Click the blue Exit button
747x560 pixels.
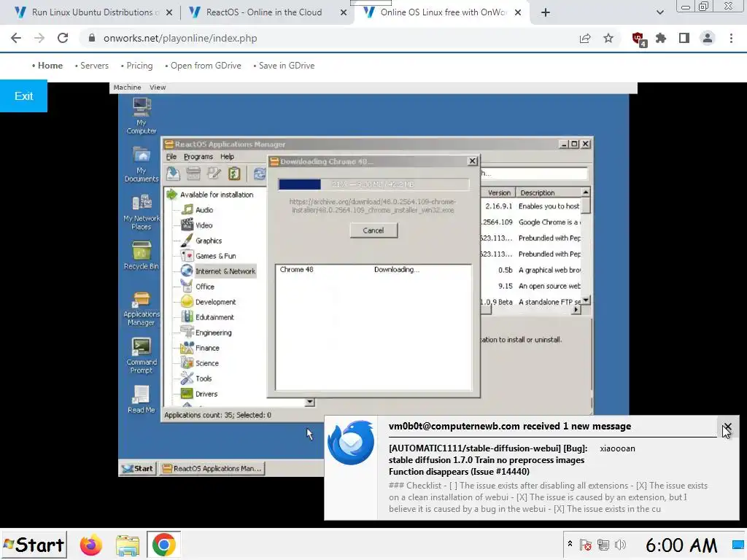(x=23, y=96)
